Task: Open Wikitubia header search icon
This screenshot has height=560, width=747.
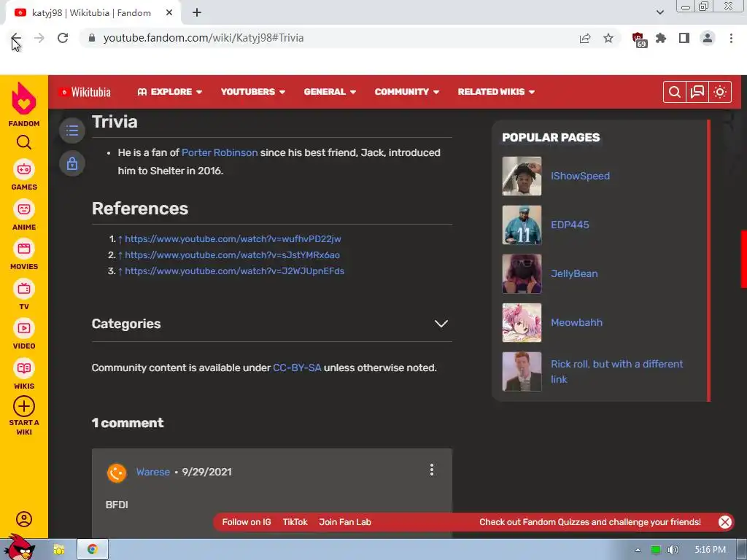Action: pos(675,92)
